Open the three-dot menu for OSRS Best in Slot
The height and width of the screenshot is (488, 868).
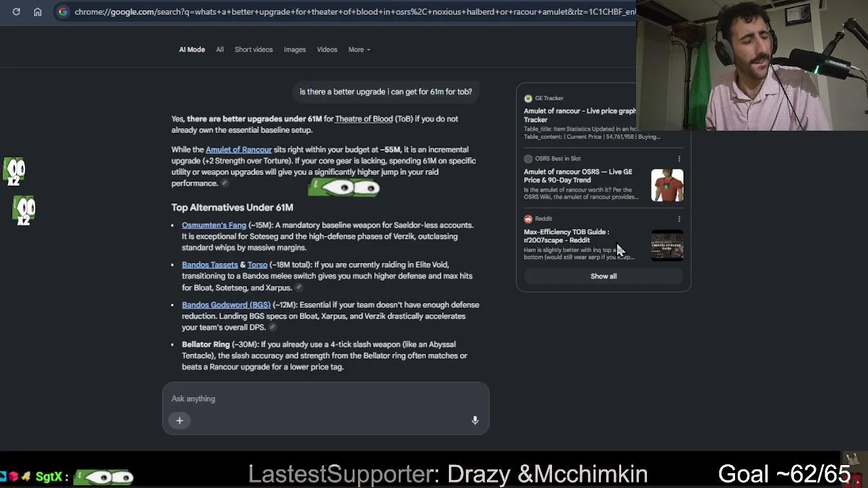679,159
